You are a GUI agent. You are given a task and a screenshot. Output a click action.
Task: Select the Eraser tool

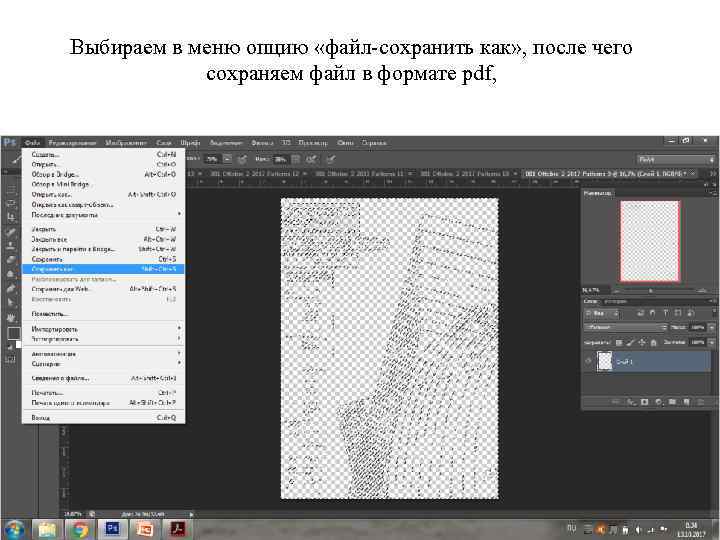coord(11,259)
